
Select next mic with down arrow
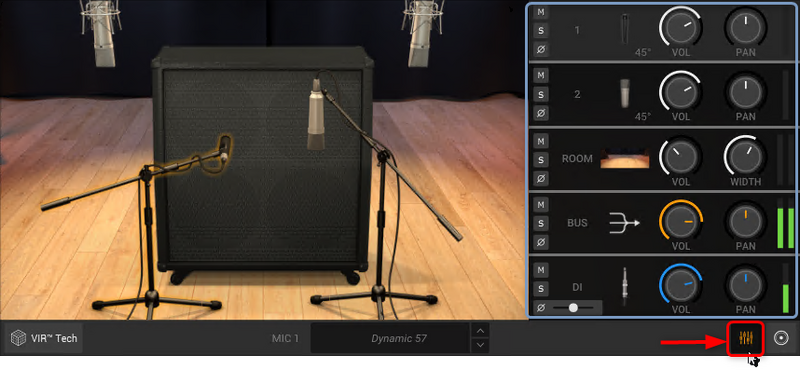[x=480, y=345]
